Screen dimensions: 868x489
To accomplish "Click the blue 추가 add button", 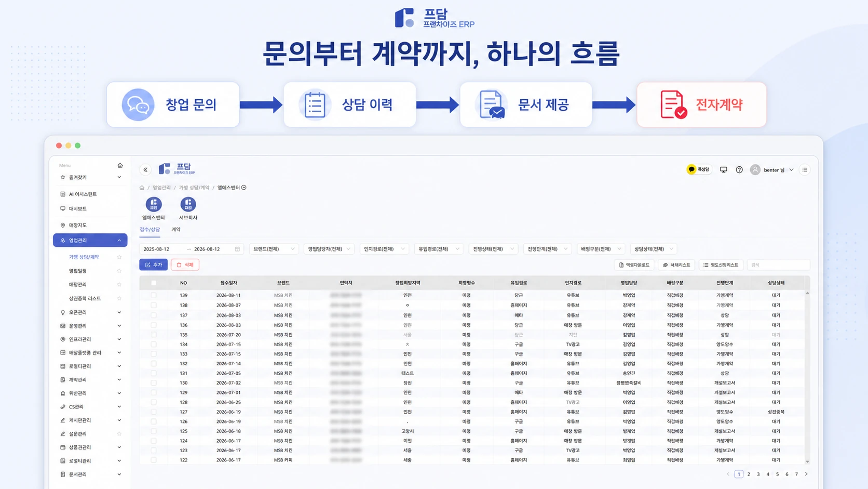I will (x=153, y=265).
